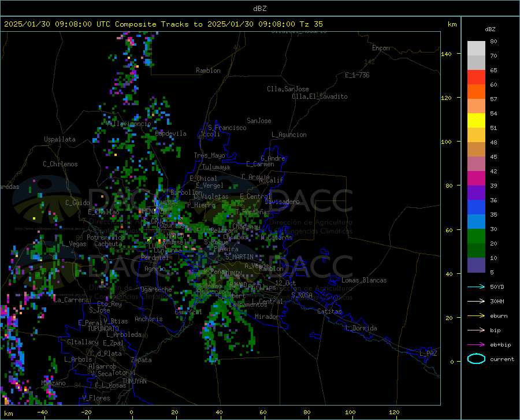Click the 'Zapata' map label
The width and height of the screenshot is (520, 420).
[142, 360]
